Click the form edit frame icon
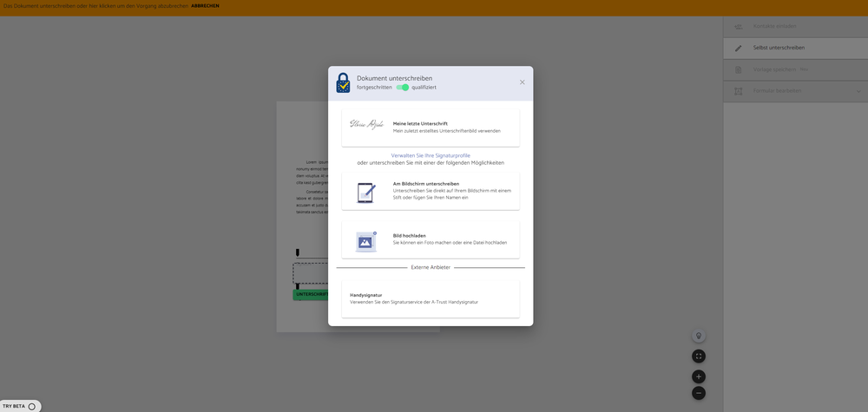 pyautogui.click(x=738, y=91)
